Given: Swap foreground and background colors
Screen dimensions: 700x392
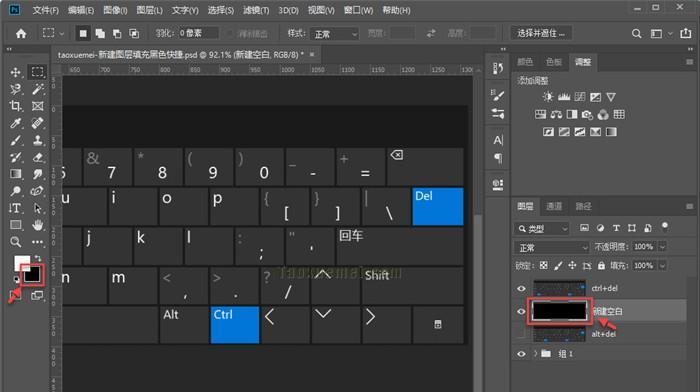Looking at the screenshot, I should [x=38, y=259].
